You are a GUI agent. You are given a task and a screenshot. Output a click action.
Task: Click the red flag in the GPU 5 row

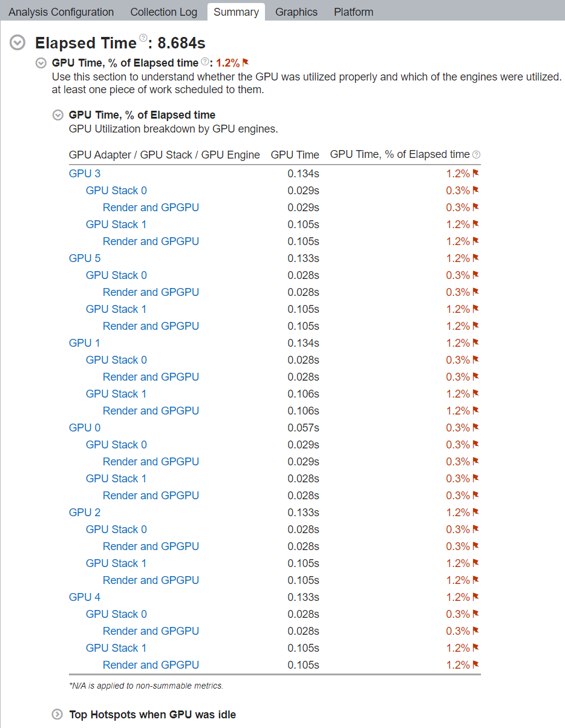tap(475, 258)
